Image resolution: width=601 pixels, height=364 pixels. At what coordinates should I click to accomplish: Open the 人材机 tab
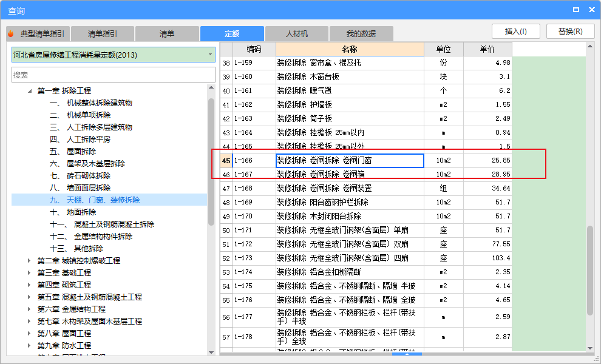point(297,34)
